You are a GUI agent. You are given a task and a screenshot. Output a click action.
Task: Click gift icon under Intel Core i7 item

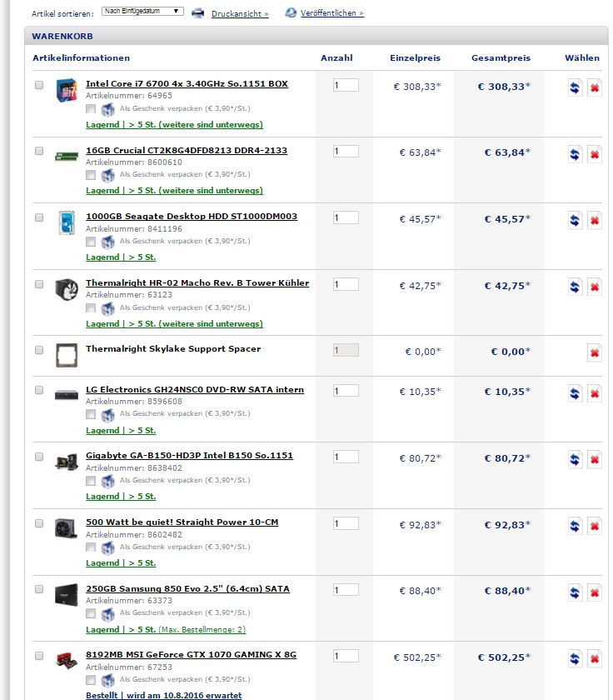click(x=107, y=109)
